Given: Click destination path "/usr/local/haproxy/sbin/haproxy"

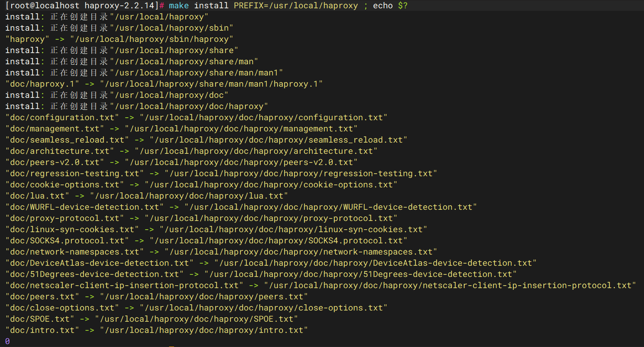Looking at the screenshot, I should [152, 39].
